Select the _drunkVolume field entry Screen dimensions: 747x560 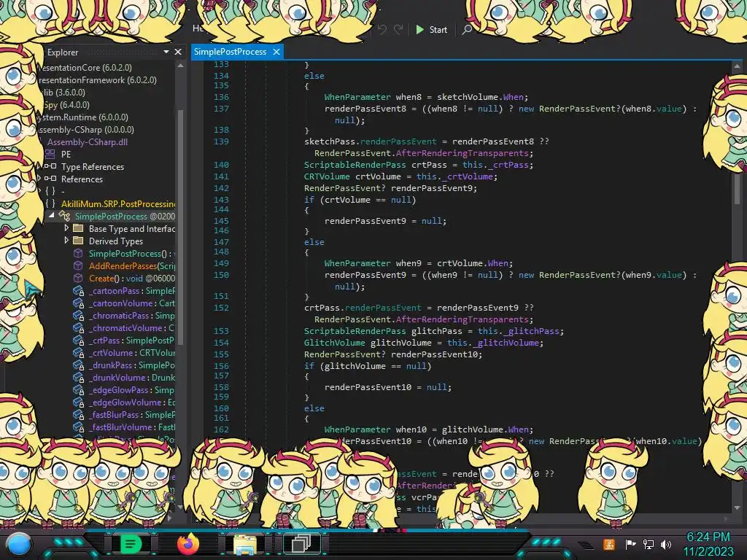coord(132,377)
